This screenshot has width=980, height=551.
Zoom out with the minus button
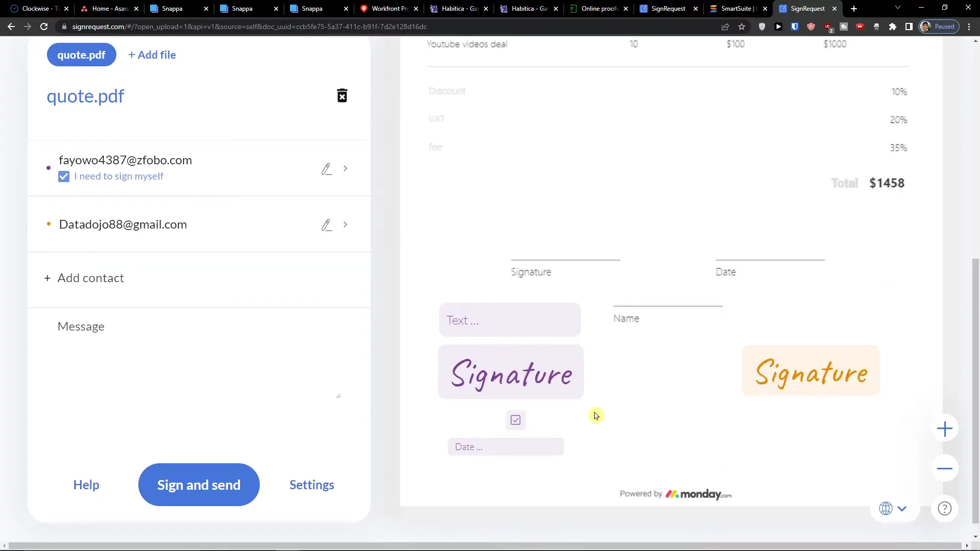click(x=945, y=468)
